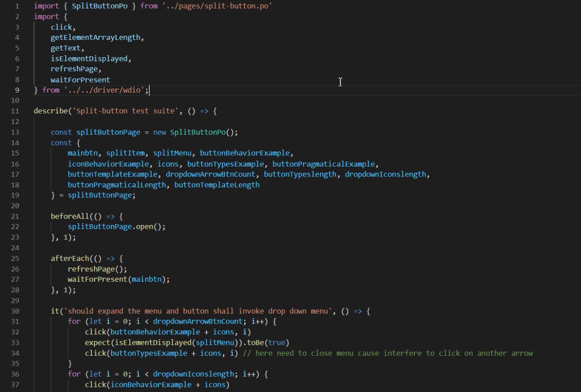Screen dimensions: 581x392
Task: Click 'icons' in the destructuring on line 16
Action: (x=168, y=164)
